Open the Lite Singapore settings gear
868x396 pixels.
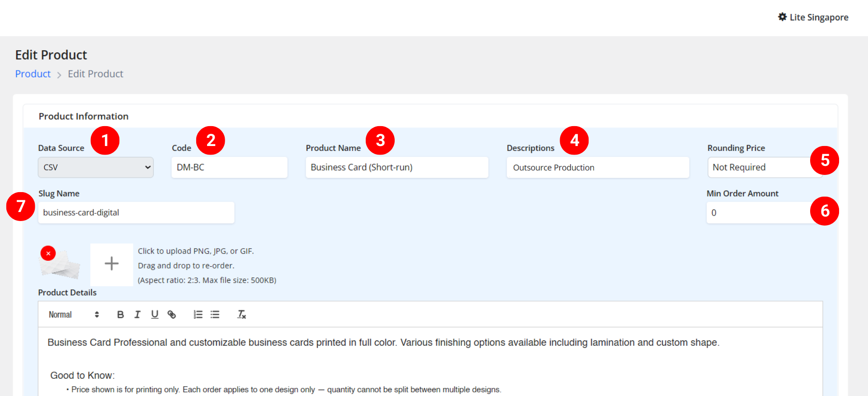point(782,17)
